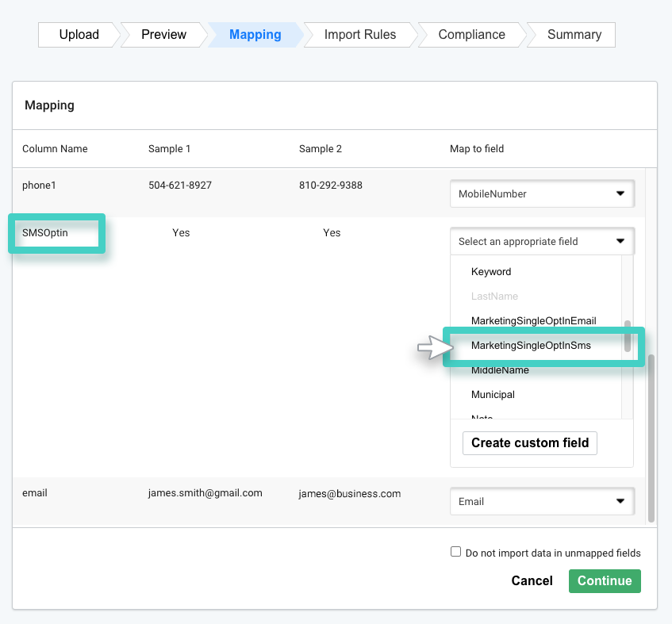The image size is (672, 624).
Task: Expand the Select an appropriate field dropdown
Action: point(542,240)
